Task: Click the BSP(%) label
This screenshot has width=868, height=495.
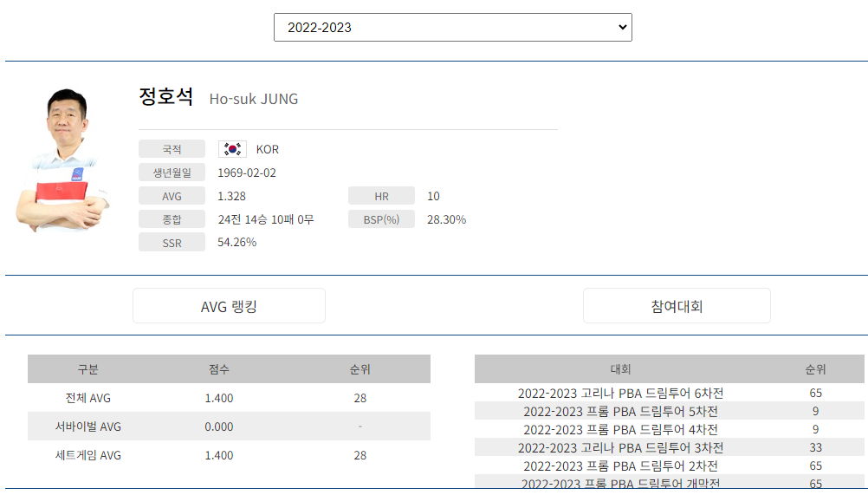Action: tap(381, 219)
